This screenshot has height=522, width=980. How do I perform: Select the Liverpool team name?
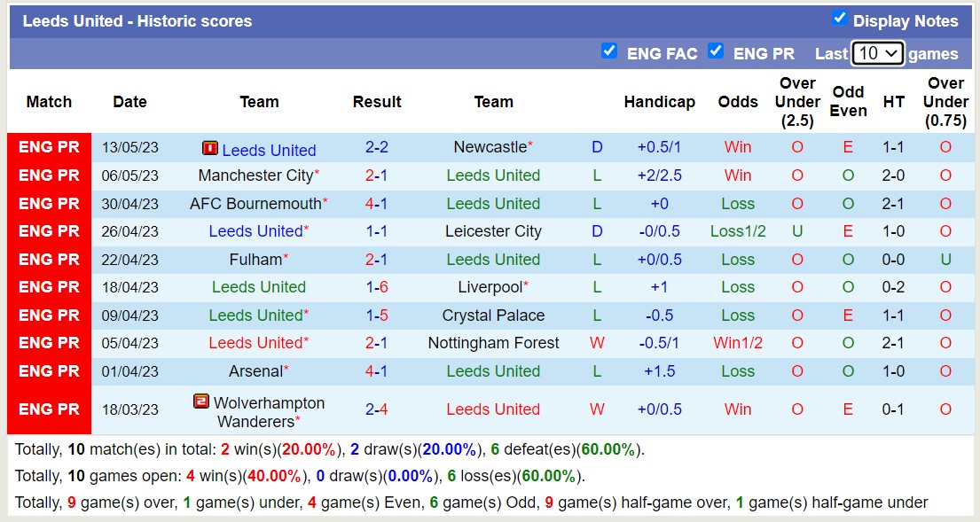[490, 287]
